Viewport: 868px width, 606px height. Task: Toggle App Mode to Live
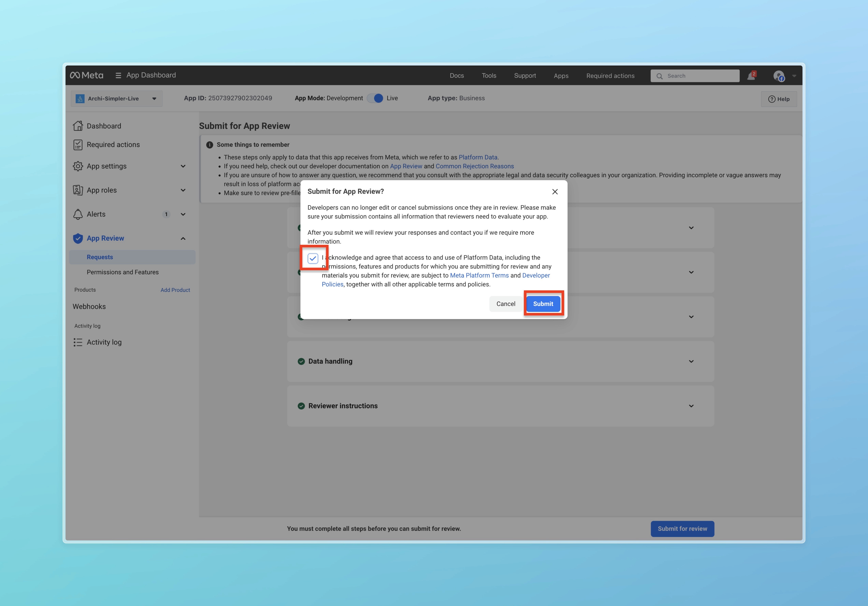[375, 98]
